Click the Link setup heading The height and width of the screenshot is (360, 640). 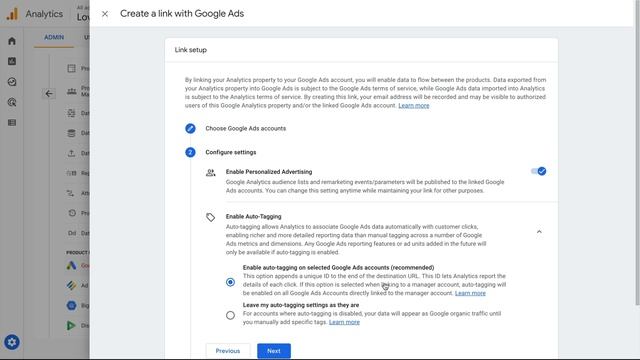pos(191,50)
